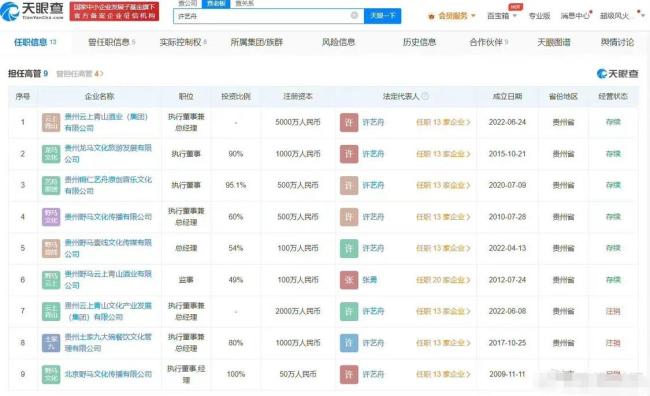
Task: Click the date 2009-11-11
Action: coord(507,374)
